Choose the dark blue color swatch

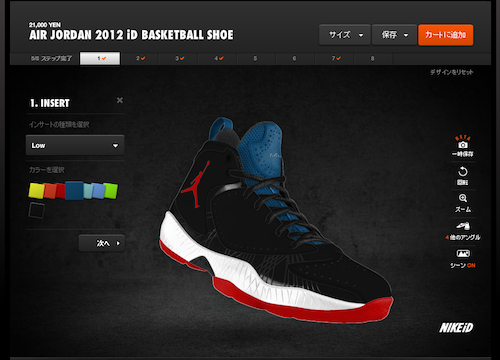[x=74, y=191]
